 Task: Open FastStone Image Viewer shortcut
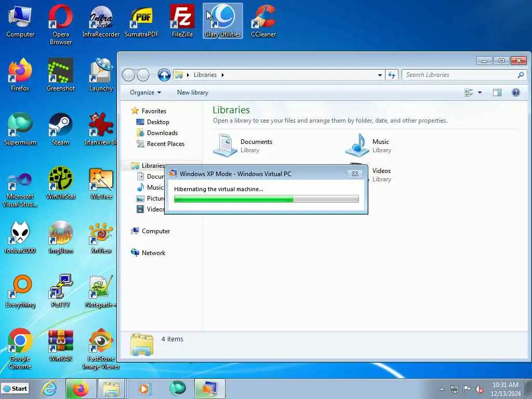tap(101, 349)
